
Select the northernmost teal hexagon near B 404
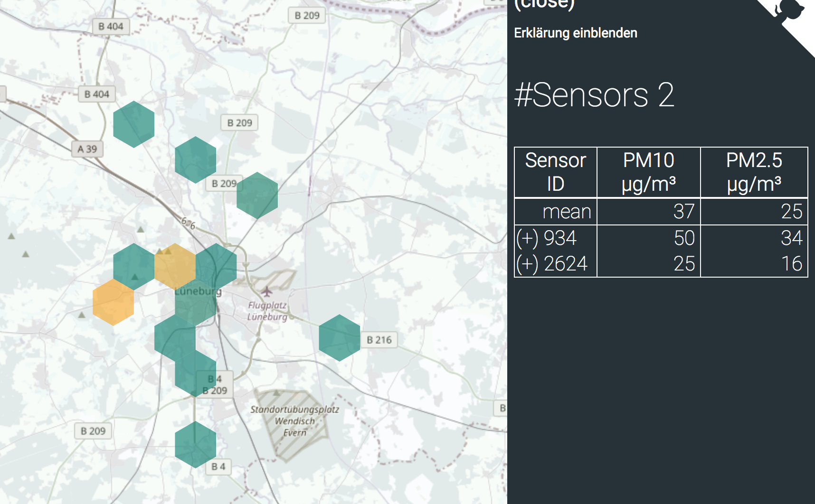(x=134, y=124)
